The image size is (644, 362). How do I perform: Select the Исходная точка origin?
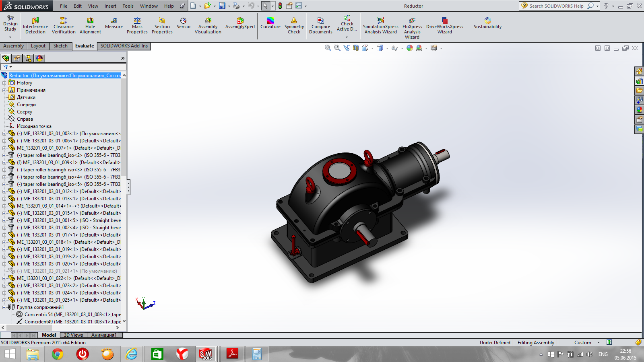(34, 126)
